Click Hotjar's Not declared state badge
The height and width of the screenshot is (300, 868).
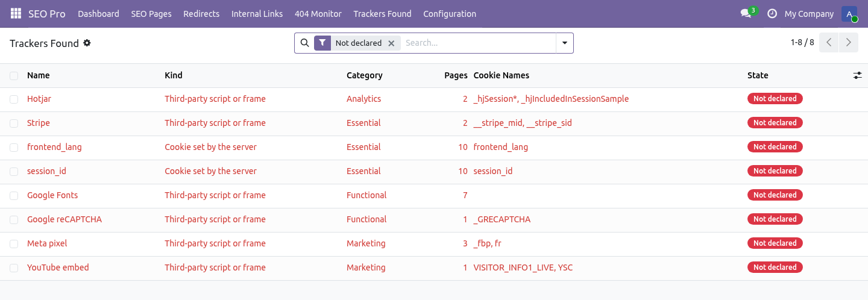pos(775,99)
